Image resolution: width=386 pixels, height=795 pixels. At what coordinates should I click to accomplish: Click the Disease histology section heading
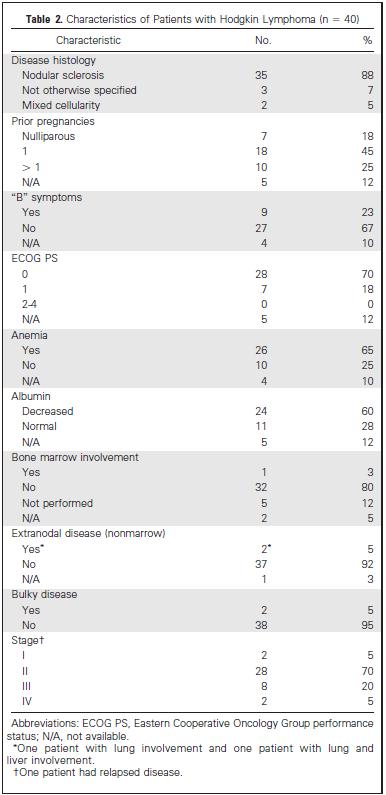pyautogui.click(x=53, y=60)
